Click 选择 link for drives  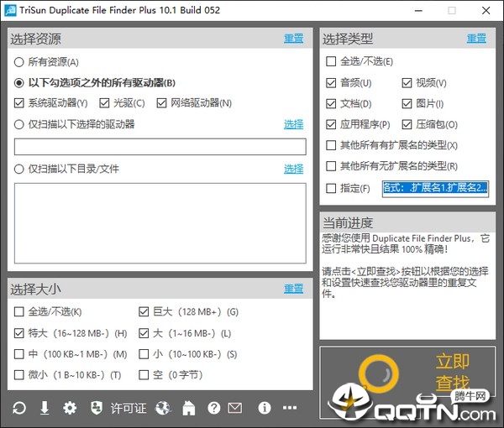(293, 124)
